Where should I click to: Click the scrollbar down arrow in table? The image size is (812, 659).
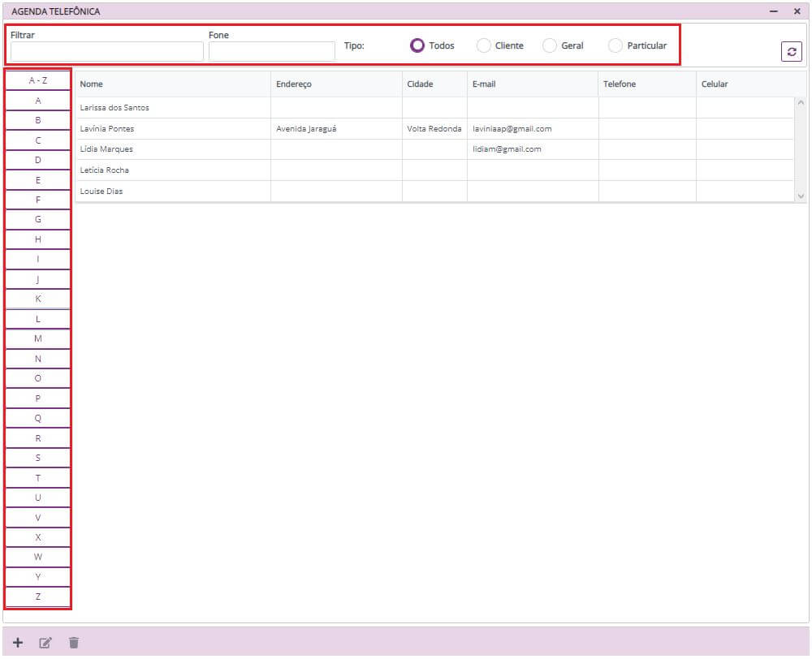[801, 196]
